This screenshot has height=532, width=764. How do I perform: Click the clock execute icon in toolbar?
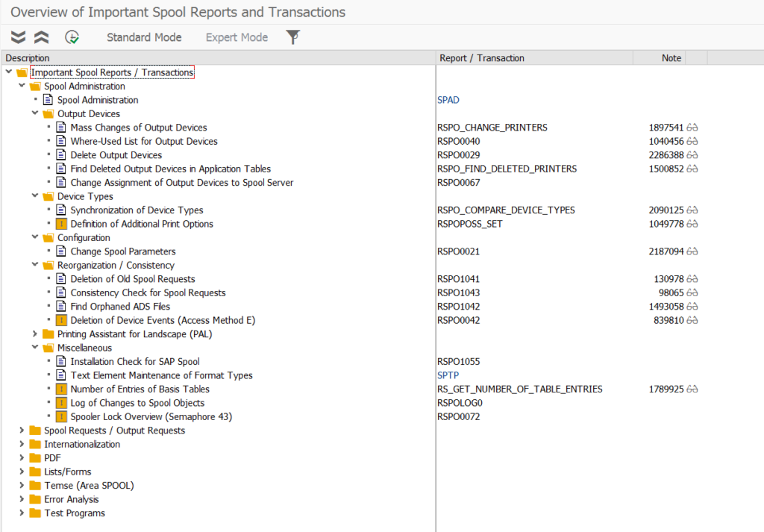click(x=72, y=37)
